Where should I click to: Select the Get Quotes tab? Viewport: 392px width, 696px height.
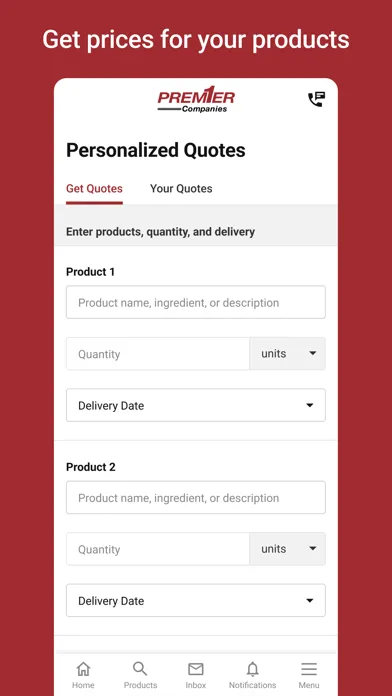pyautogui.click(x=94, y=189)
